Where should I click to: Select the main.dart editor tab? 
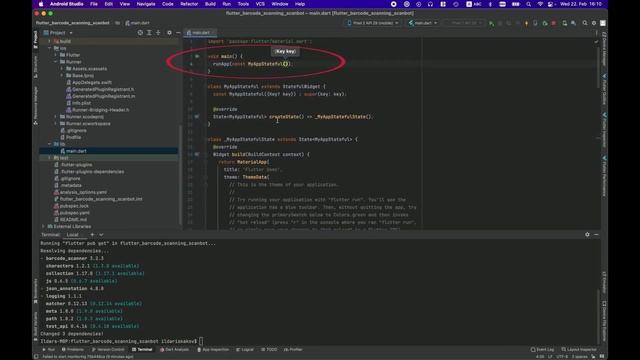(x=200, y=33)
